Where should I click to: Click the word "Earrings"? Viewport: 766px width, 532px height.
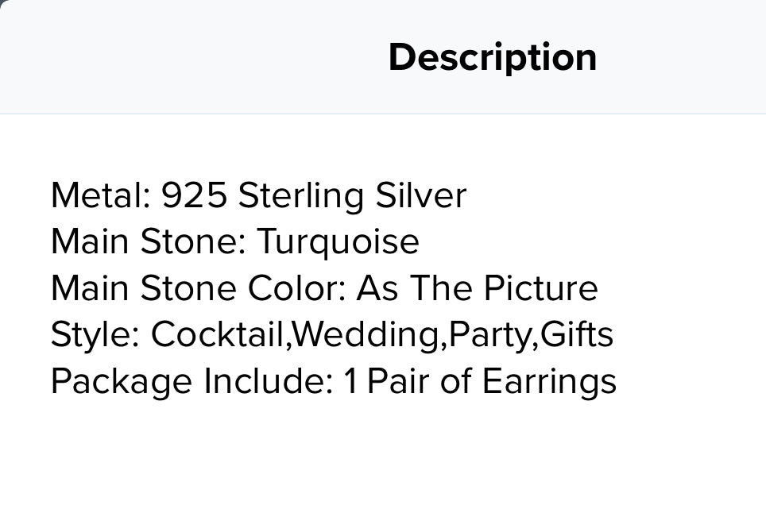(549, 381)
